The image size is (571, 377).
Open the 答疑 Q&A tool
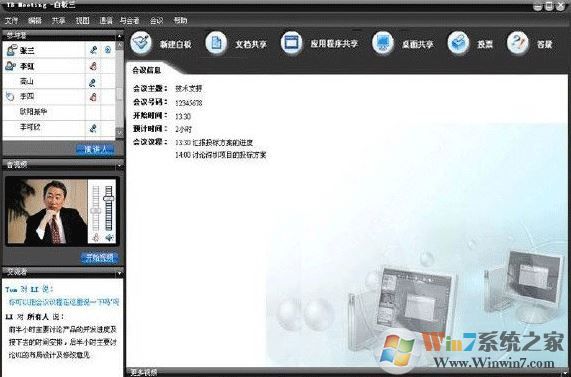pyautogui.click(x=517, y=43)
